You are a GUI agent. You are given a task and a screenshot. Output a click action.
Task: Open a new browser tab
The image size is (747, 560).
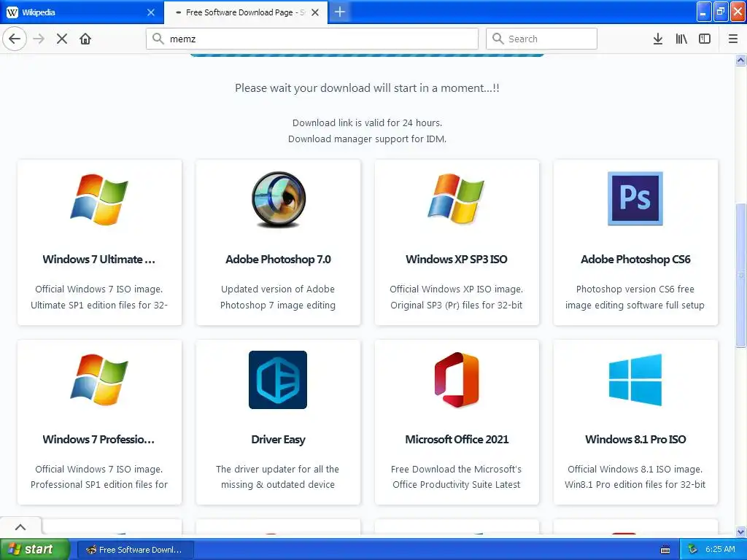(x=340, y=12)
